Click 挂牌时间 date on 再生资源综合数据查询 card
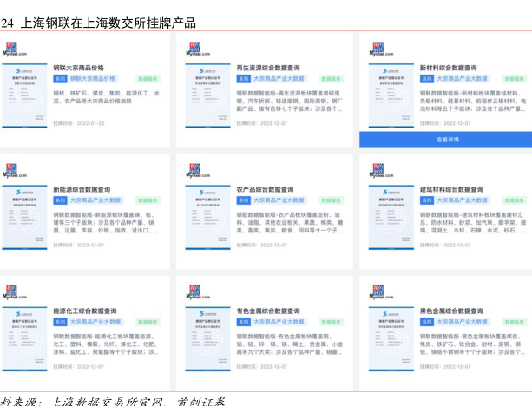532x406 pixels. (261, 123)
